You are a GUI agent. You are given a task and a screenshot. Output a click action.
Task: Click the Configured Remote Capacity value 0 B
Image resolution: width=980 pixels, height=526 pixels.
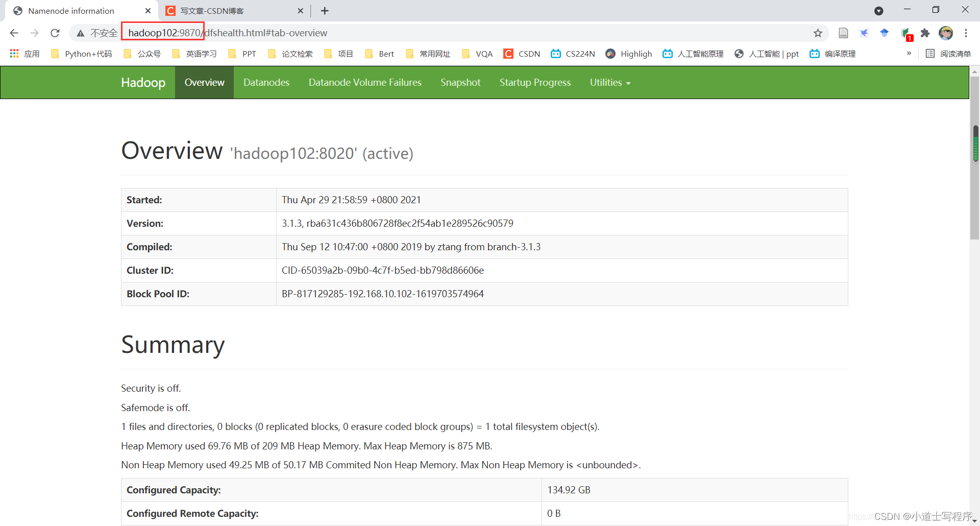click(x=554, y=513)
